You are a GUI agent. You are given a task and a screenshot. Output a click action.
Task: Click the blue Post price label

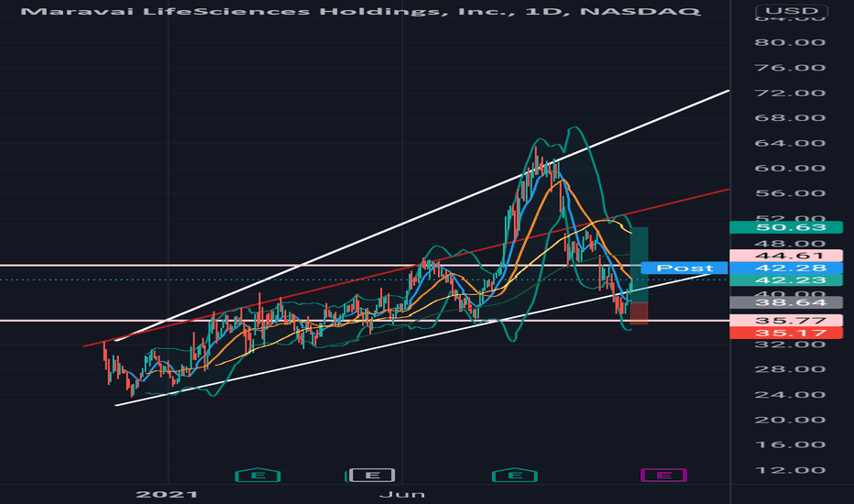(x=684, y=268)
